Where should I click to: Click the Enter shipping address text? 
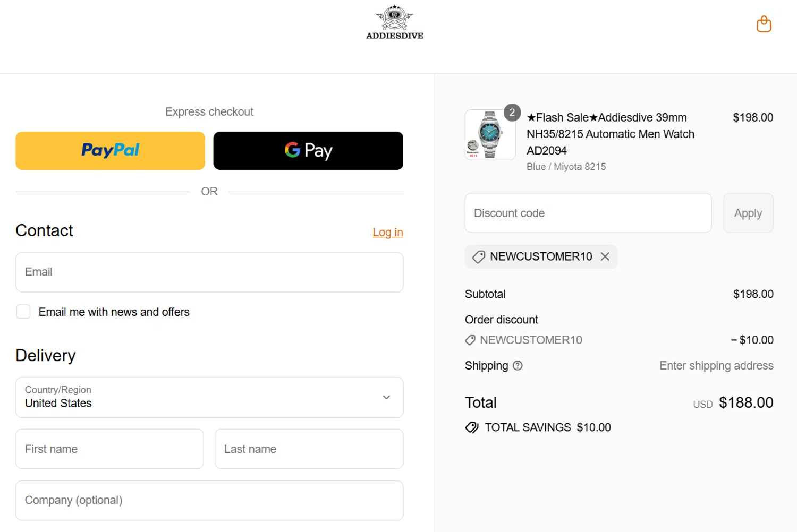[x=716, y=365]
